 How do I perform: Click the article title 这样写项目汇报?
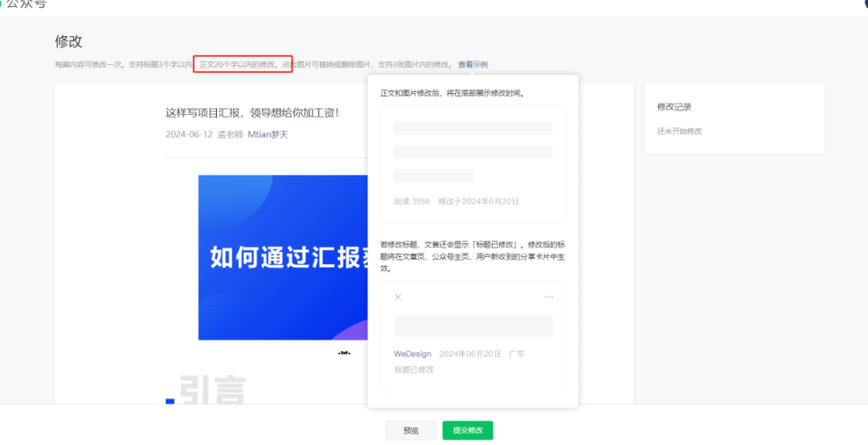click(x=252, y=113)
